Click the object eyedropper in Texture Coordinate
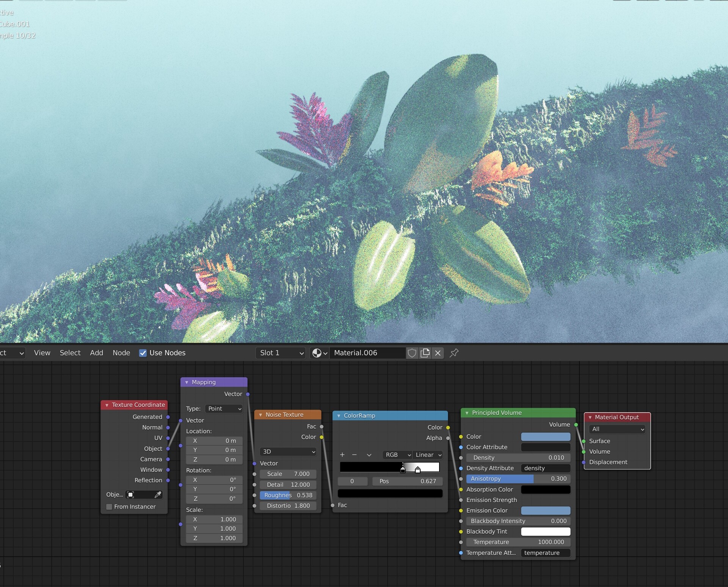 pos(158,494)
